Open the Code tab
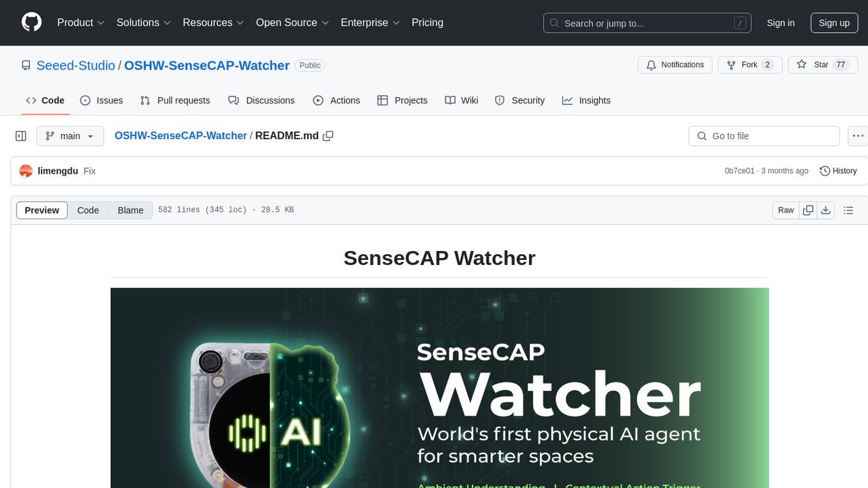The height and width of the screenshot is (488, 868). (45, 100)
